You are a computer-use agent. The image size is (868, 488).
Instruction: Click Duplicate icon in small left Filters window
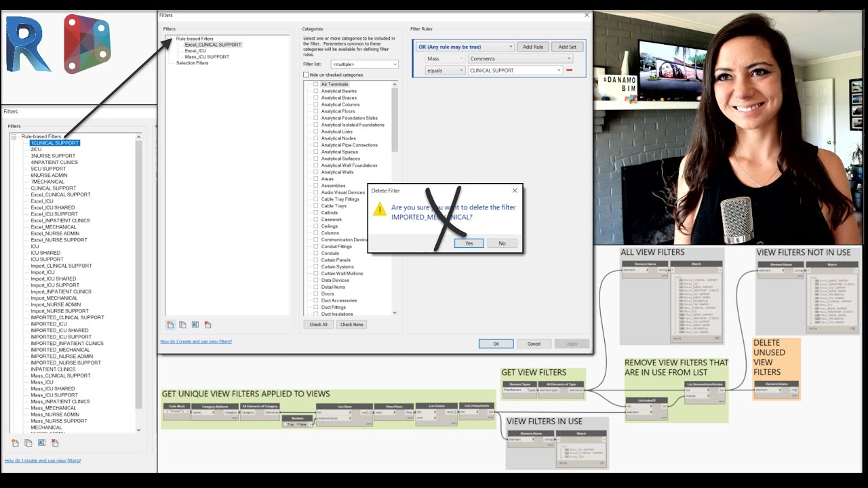tap(28, 443)
